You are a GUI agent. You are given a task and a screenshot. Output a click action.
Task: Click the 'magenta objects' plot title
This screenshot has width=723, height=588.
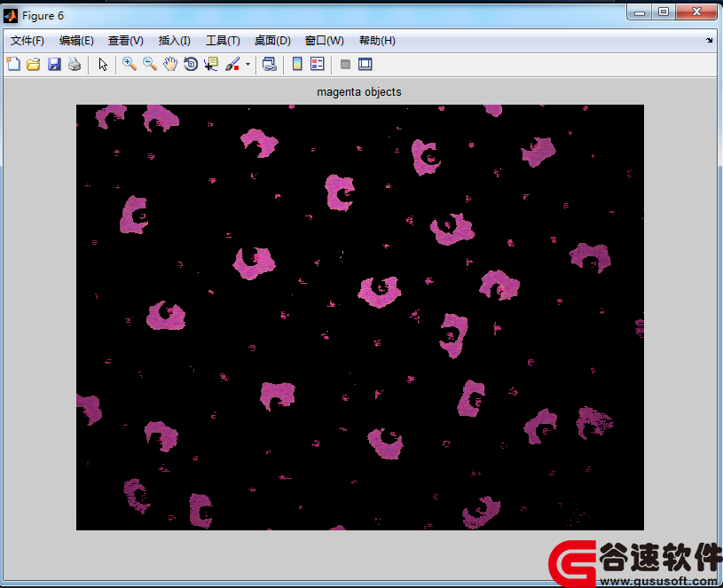pyautogui.click(x=359, y=91)
